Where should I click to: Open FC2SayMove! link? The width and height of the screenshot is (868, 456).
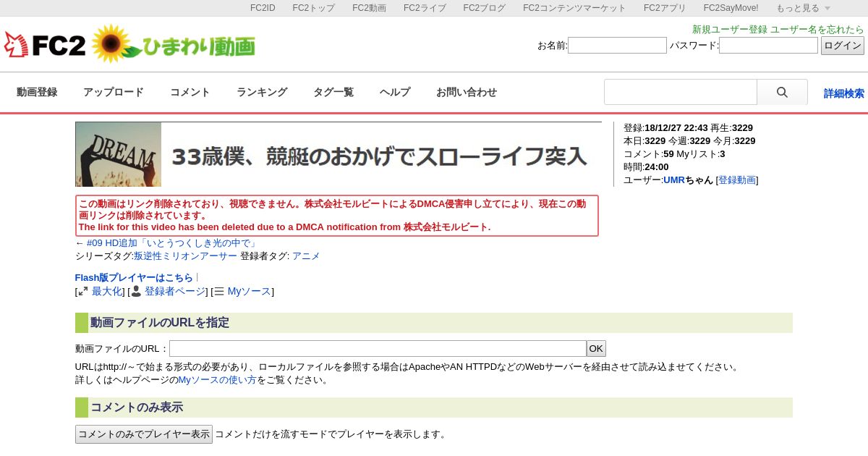pyautogui.click(x=731, y=8)
